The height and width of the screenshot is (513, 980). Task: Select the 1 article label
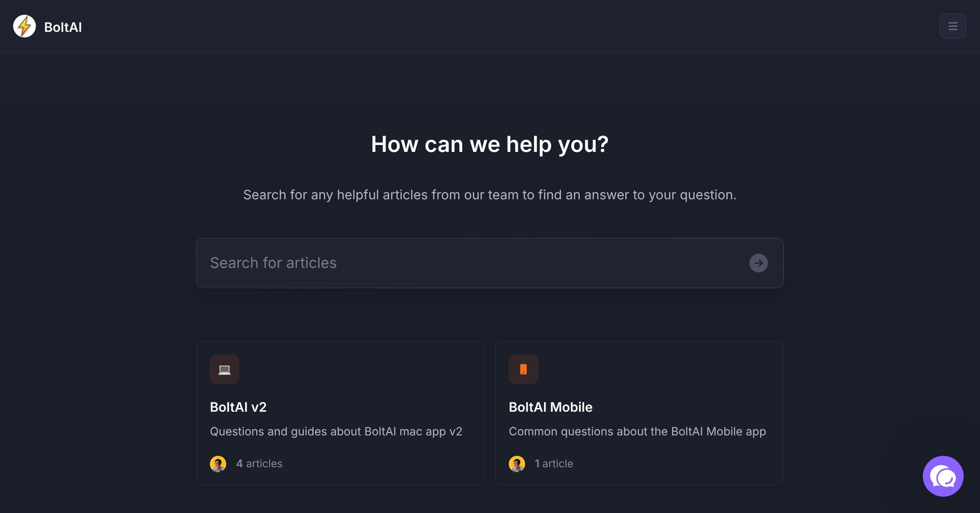pyautogui.click(x=554, y=464)
